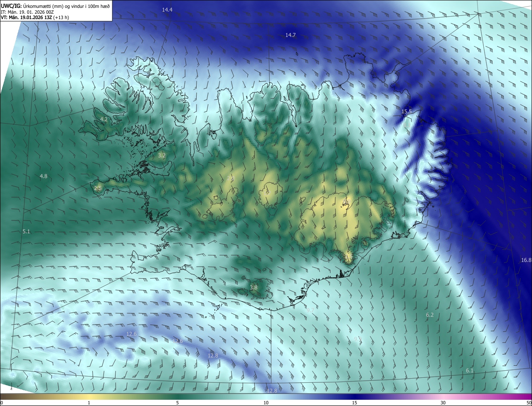Click the map value label 14.4

(x=167, y=10)
